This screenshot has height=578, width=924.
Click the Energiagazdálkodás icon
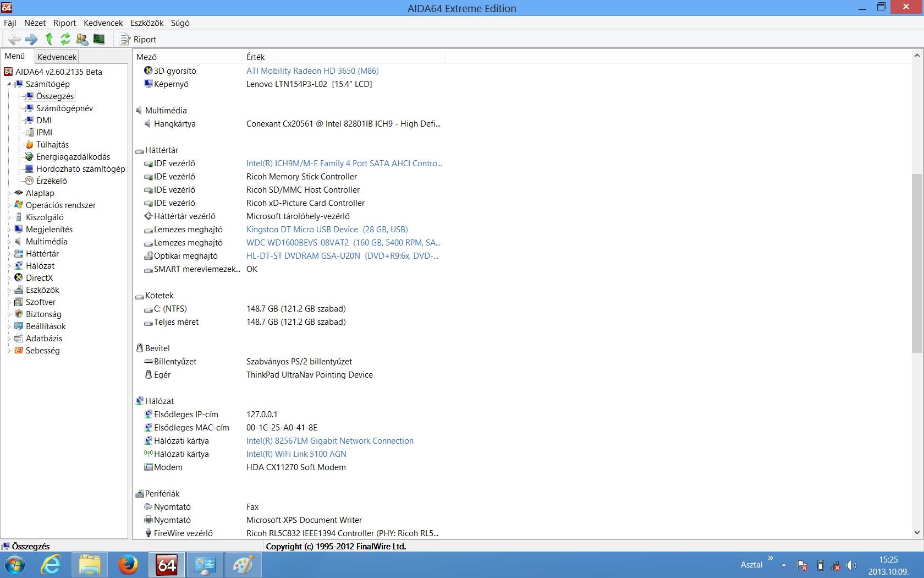[x=29, y=157]
